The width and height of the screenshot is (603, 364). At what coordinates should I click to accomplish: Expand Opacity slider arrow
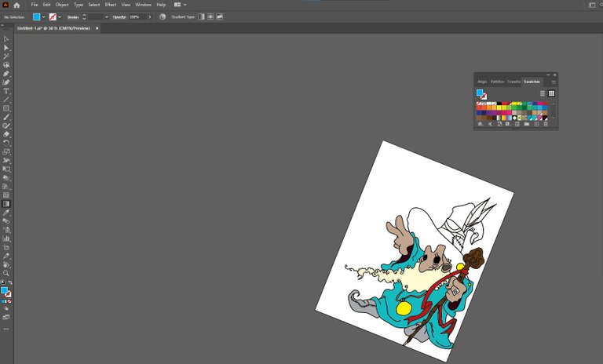tap(150, 17)
